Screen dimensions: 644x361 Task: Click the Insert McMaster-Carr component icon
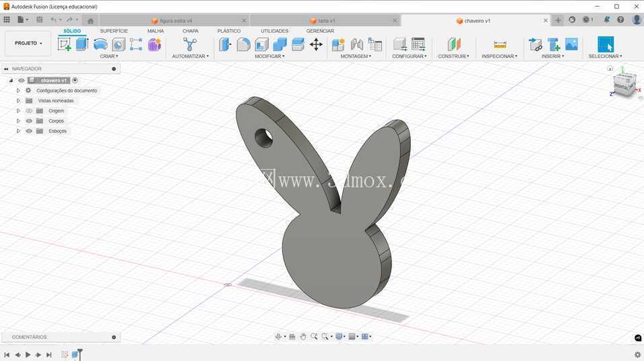554,44
